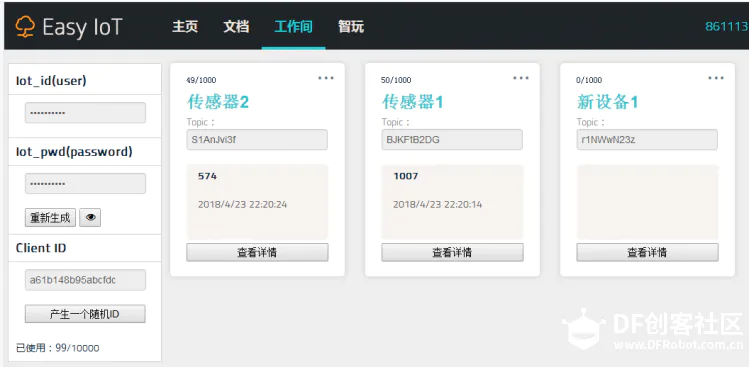
Task: Click the 49/1000 message counter
Action: (x=201, y=80)
